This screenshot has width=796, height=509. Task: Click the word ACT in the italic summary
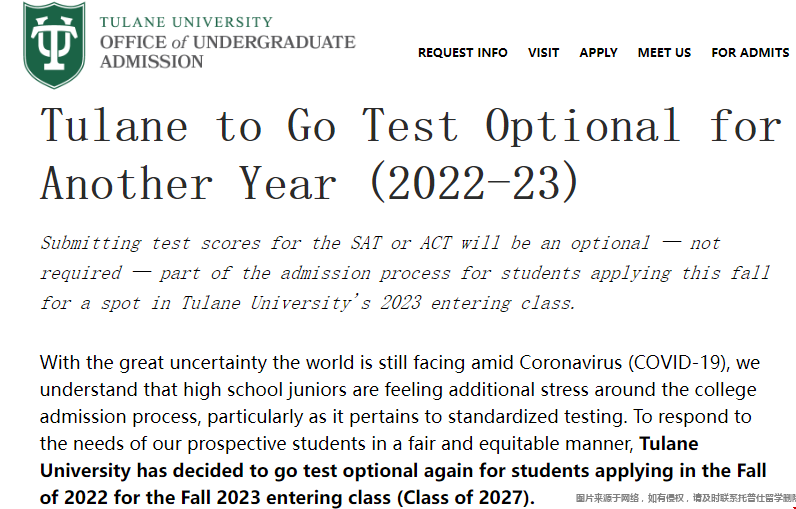coord(436,243)
